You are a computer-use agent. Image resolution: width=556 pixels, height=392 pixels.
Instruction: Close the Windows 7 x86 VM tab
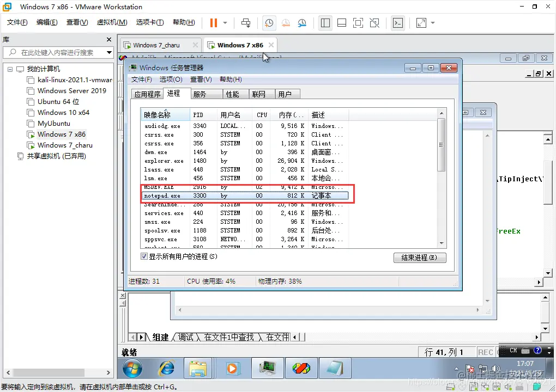tap(271, 45)
